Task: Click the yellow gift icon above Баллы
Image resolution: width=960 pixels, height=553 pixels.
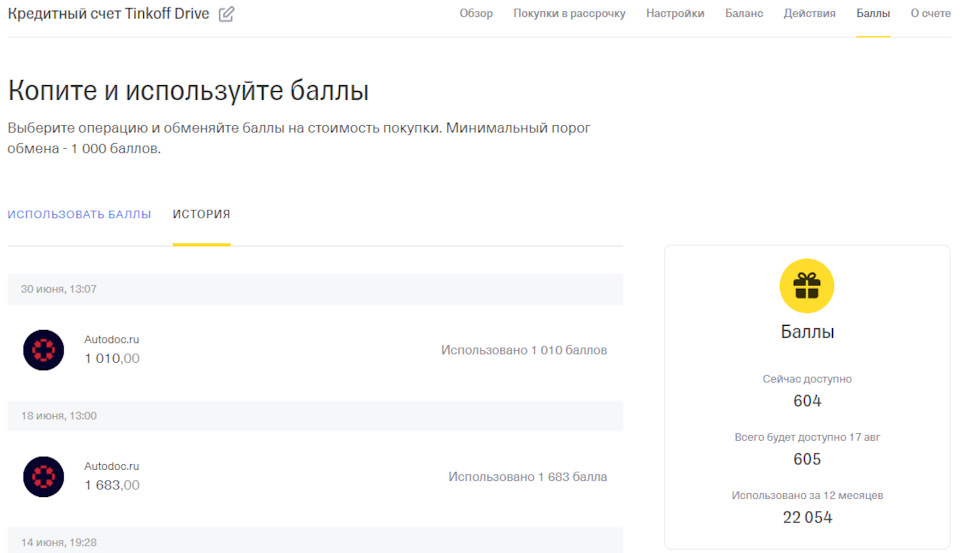Action: (x=806, y=285)
